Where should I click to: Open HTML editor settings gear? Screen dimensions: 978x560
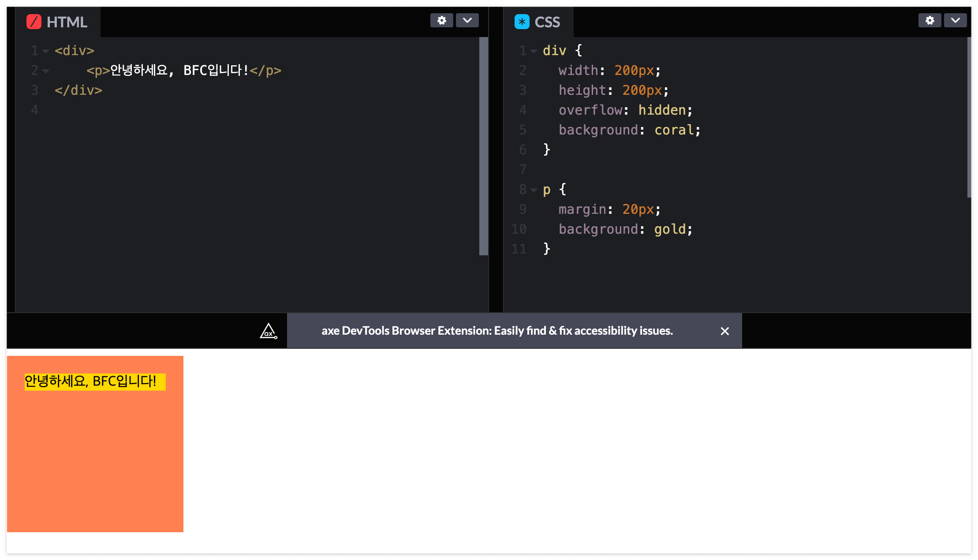pos(441,20)
